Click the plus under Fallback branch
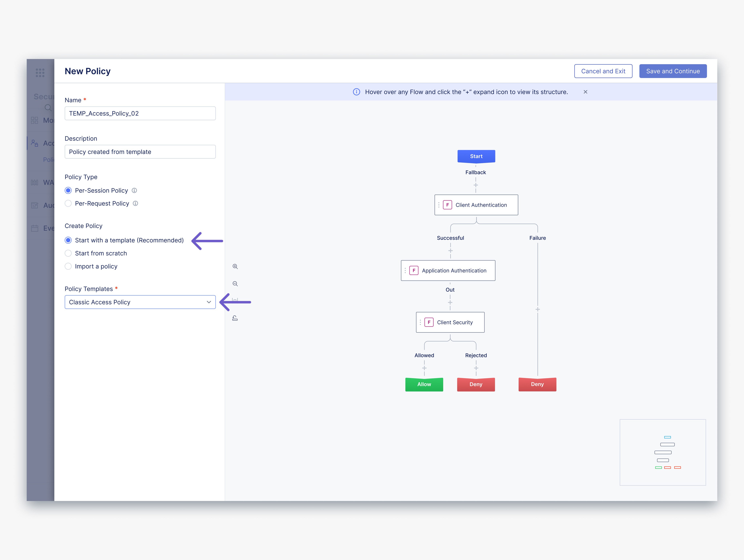Screen dimensions: 744x560 (x=476, y=185)
